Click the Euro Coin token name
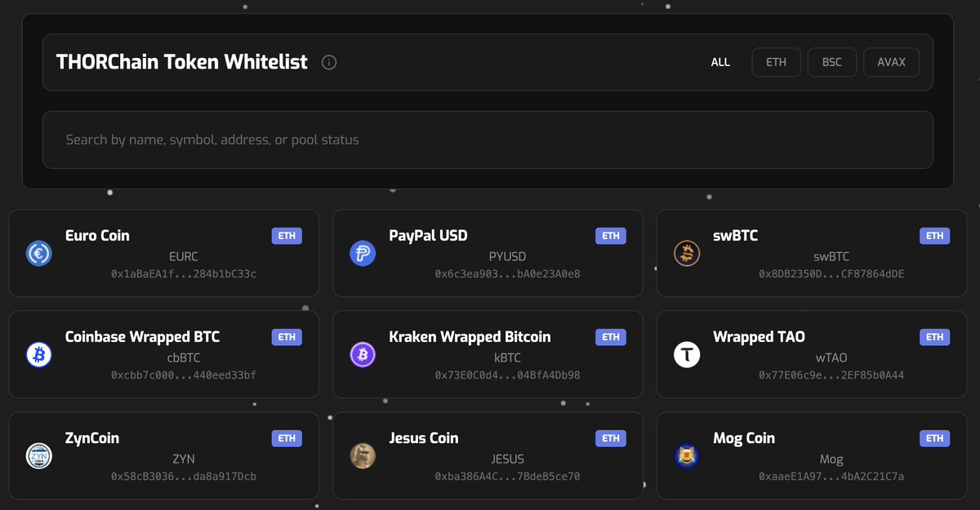This screenshot has height=510, width=980. tap(97, 236)
